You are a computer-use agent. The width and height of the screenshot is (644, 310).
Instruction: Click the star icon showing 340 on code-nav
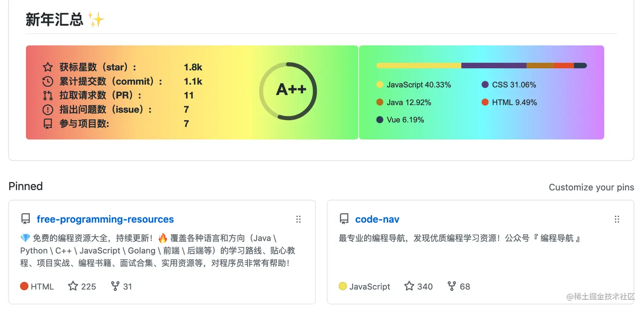click(409, 286)
